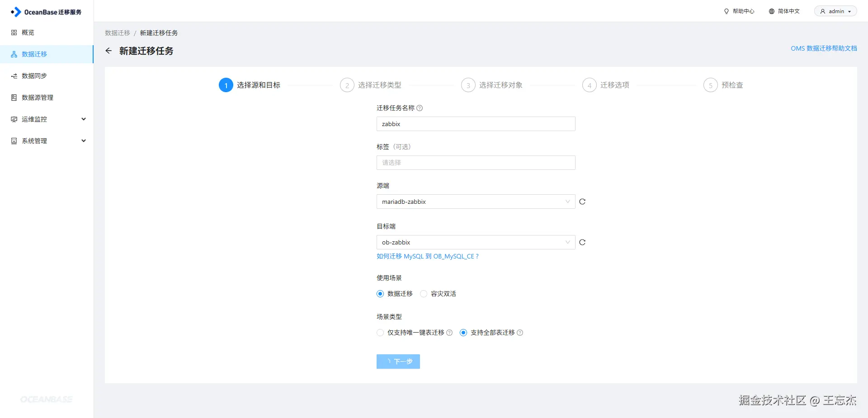Expand the 运维监控 submenu chevron
868x418 pixels.
pyautogui.click(x=84, y=119)
